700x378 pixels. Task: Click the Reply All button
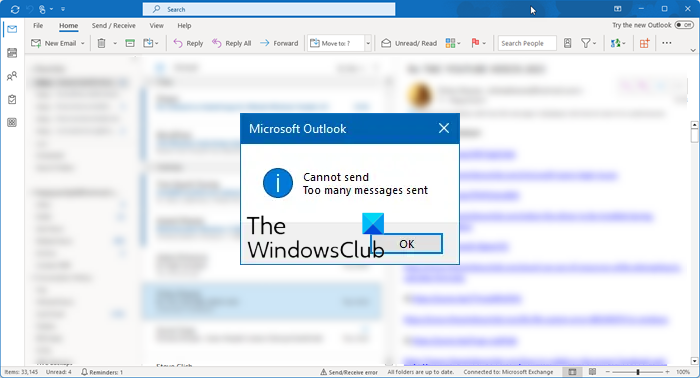tap(231, 43)
